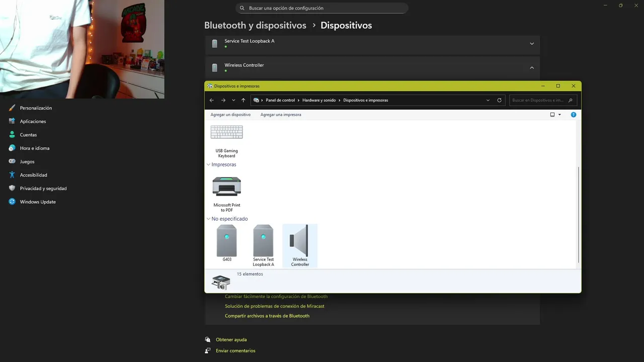The image size is (644, 362).
Task: Open Aplicaciones in Settings sidebar
Action: 33,121
